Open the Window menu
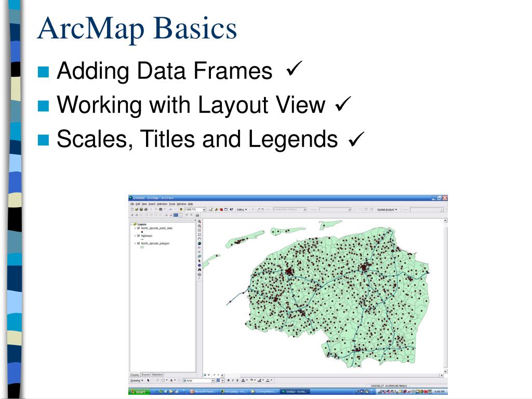The height and width of the screenshot is (399, 532). [181, 204]
